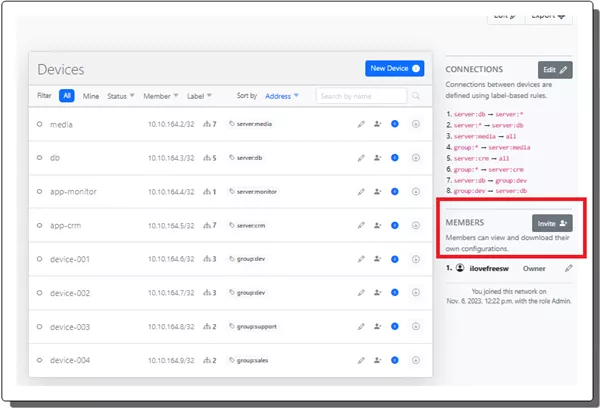Click the download icon for device-003
The height and width of the screenshot is (408, 600).
point(415,327)
